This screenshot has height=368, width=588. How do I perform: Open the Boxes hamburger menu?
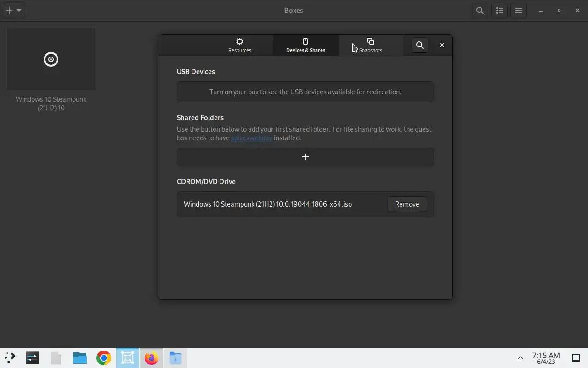[519, 10]
